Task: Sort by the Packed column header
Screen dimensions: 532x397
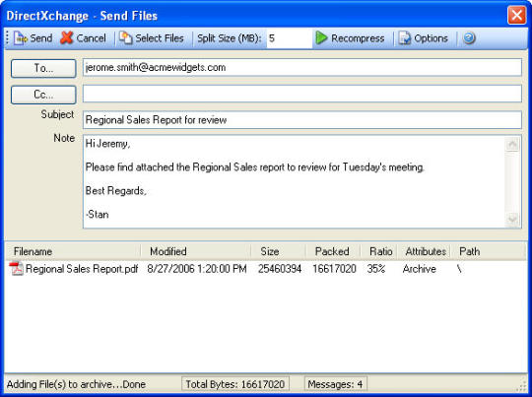Action: (x=333, y=251)
